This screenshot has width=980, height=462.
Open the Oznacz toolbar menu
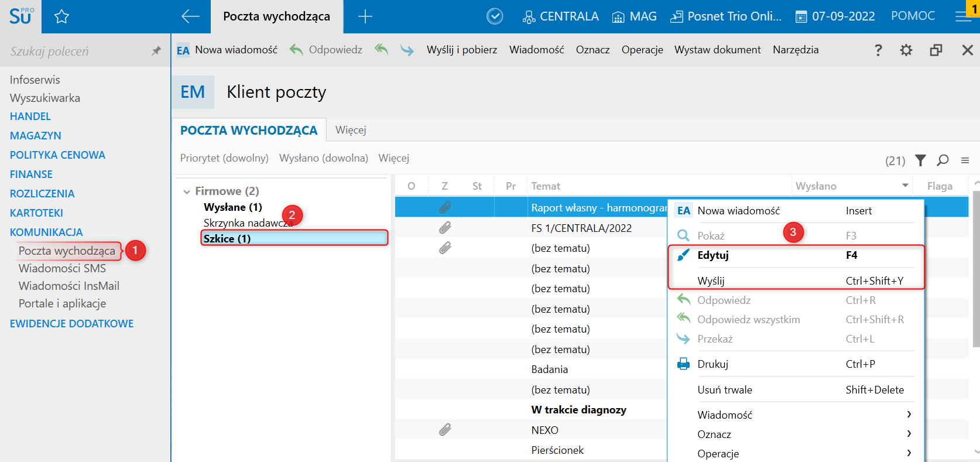(593, 50)
